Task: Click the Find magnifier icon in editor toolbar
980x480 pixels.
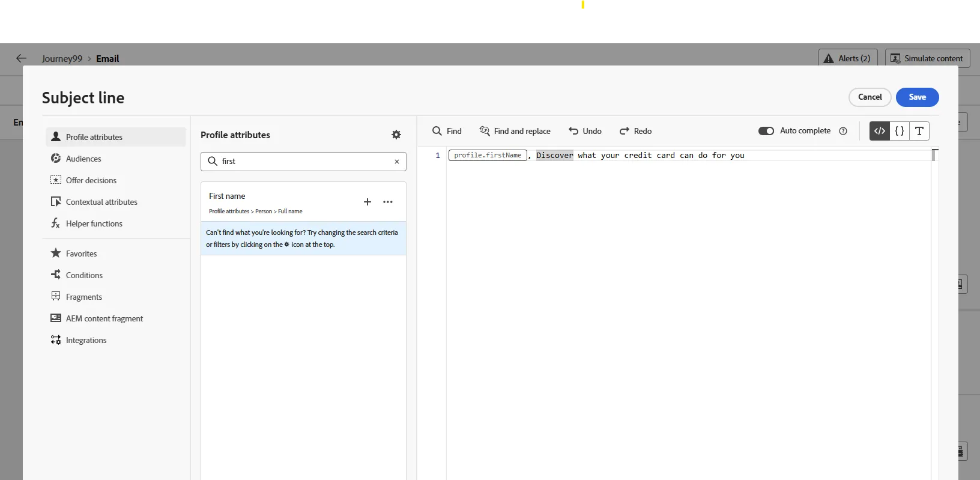Action: 437,131
